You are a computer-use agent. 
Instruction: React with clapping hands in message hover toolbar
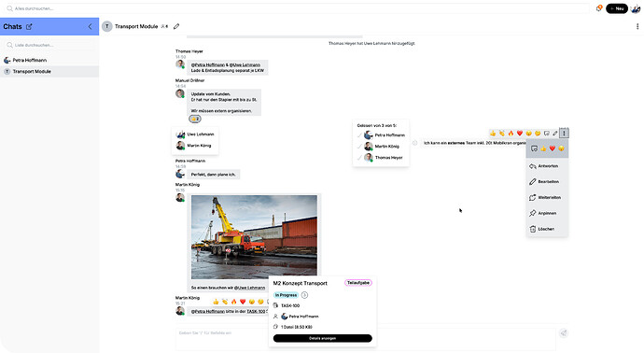tap(502, 134)
